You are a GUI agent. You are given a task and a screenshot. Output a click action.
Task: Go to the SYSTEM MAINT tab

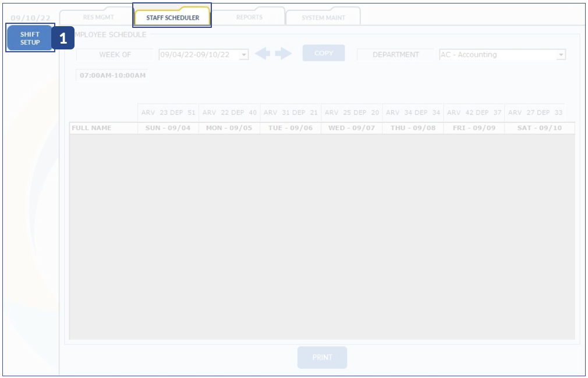click(323, 17)
